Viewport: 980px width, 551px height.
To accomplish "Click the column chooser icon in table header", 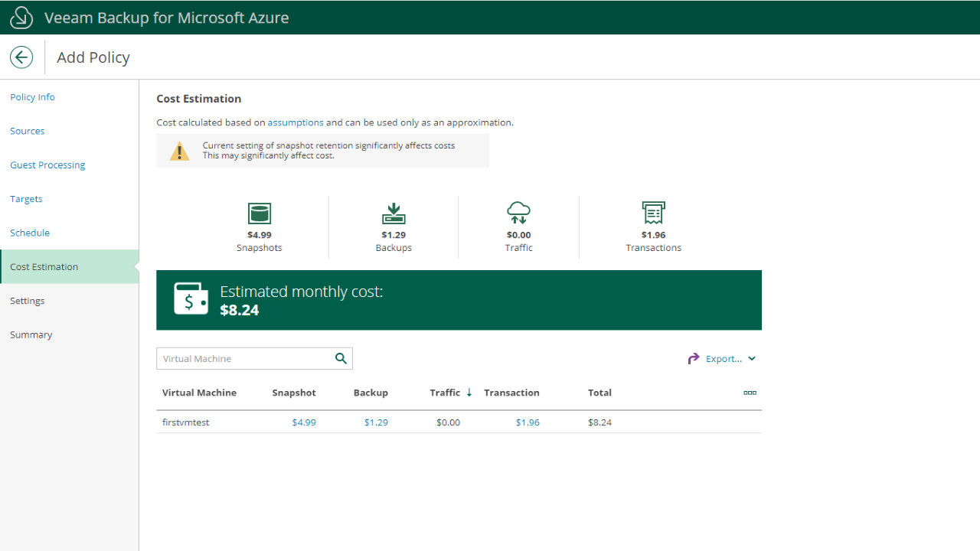I will 750,393.
